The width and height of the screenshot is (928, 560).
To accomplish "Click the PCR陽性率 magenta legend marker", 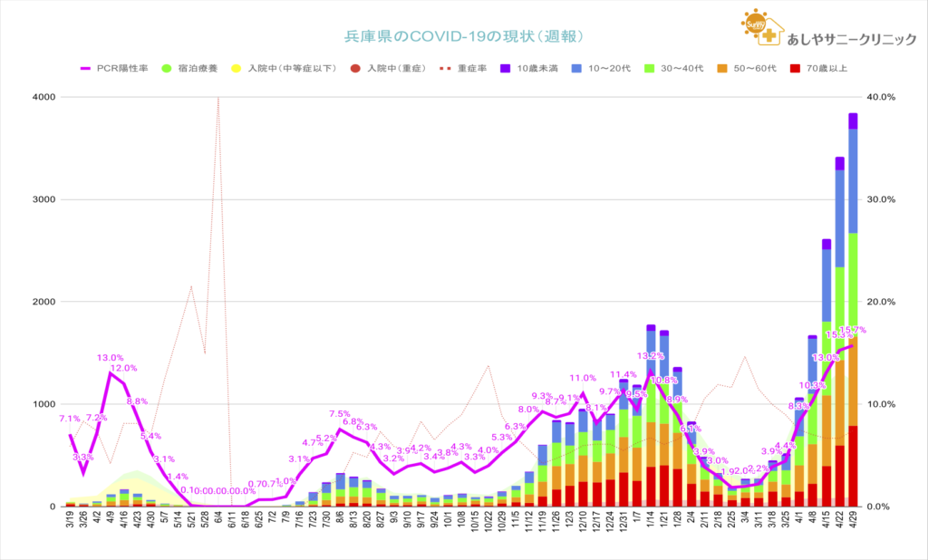I will [x=87, y=68].
